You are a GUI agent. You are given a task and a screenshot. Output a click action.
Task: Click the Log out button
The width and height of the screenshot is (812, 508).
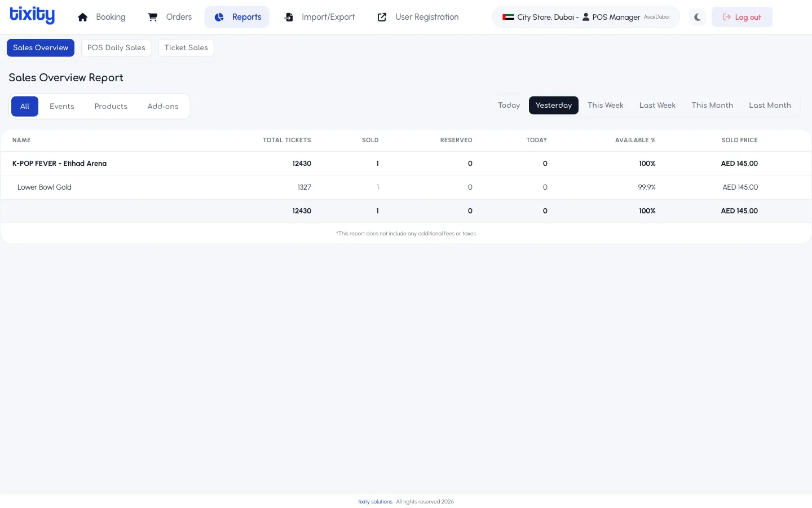[x=742, y=17]
